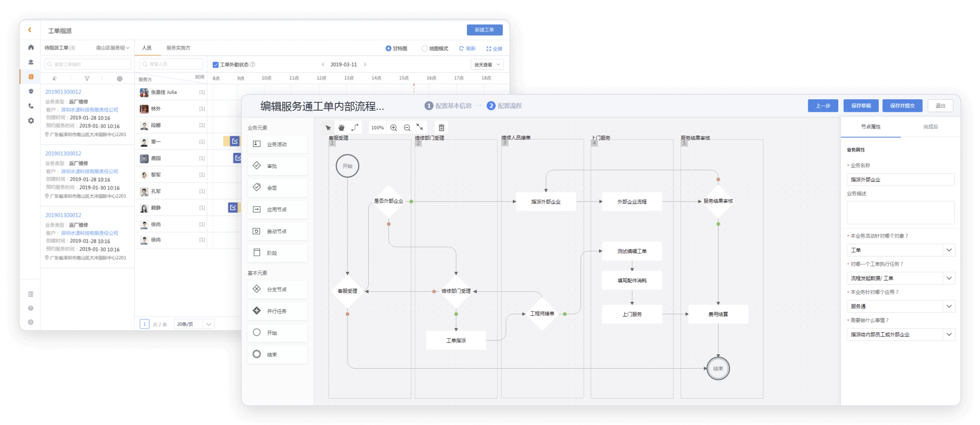Screen dimensions: 980x425
Task: Toggle the 工单外勤状态 checkbox
Action: pos(216,65)
